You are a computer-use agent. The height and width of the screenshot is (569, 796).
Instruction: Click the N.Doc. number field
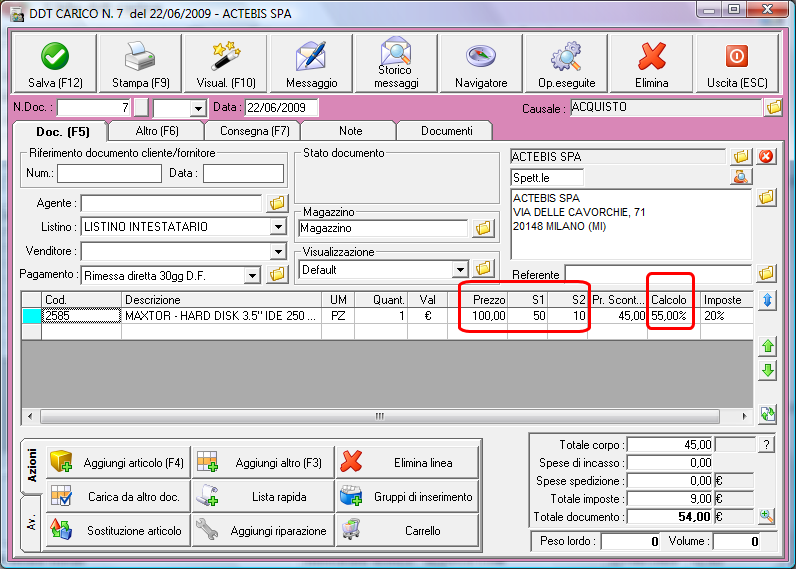pos(94,108)
